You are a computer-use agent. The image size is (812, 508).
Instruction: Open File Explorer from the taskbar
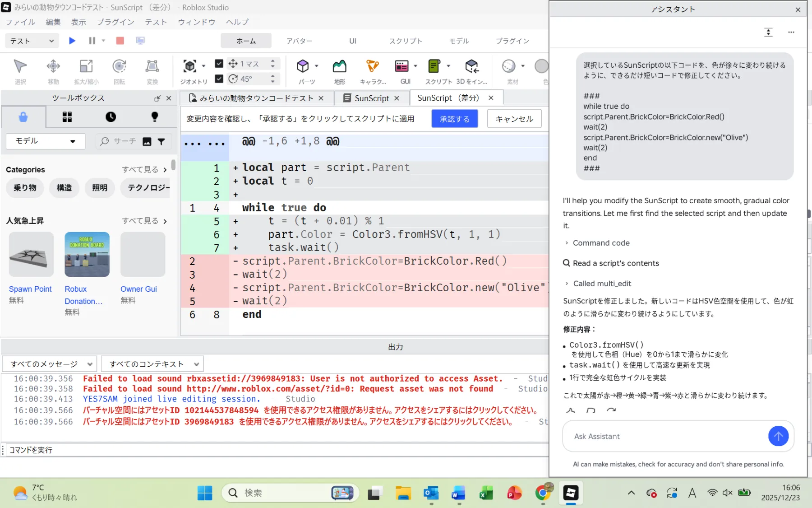(x=403, y=493)
